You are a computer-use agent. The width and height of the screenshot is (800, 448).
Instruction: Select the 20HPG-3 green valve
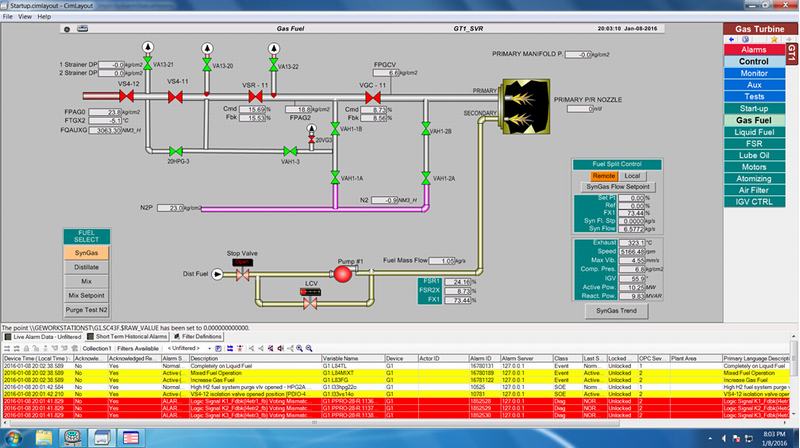pyautogui.click(x=176, y=151)
